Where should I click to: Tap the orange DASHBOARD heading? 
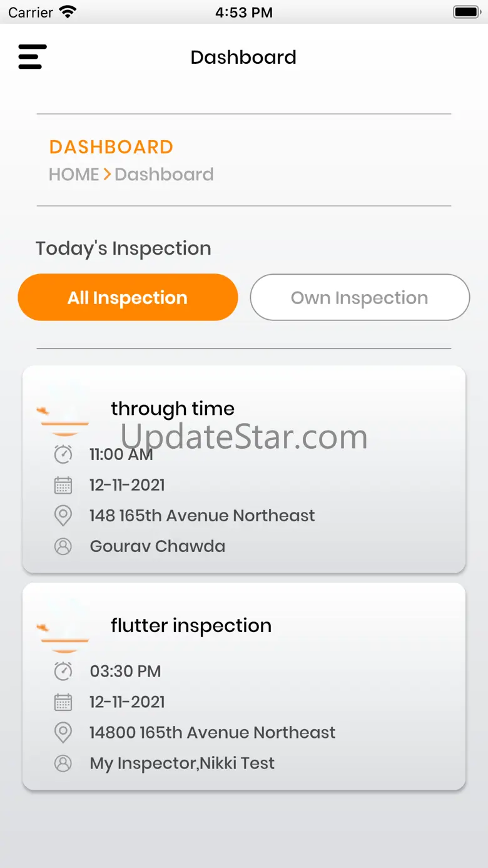tap(111, 146)
